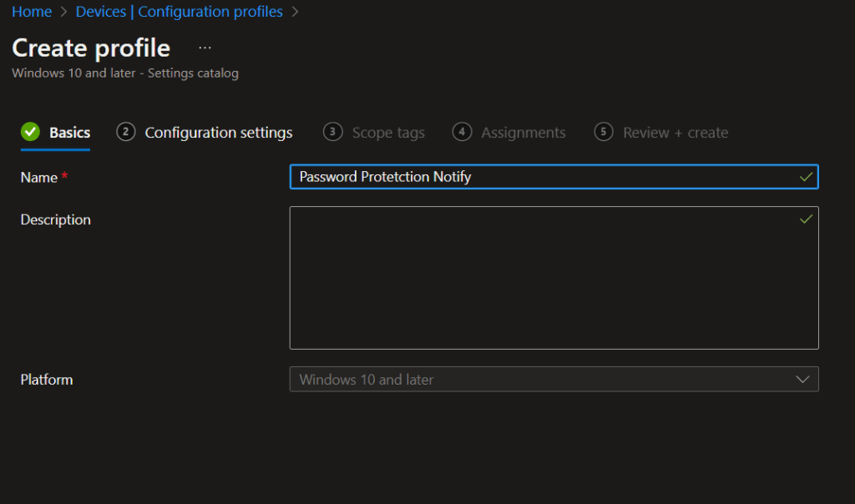Open the Review + create step
Viewport: 855px width, 504px height.
(x=675, y=132)
